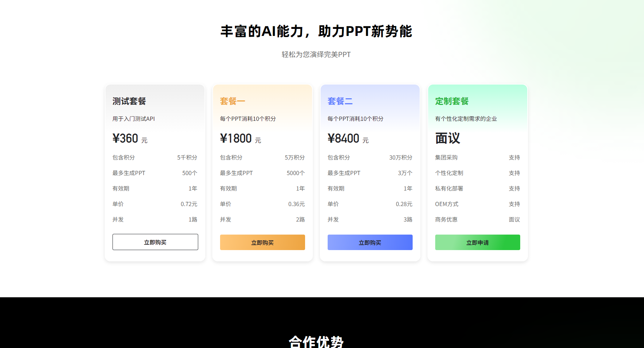
Task: Click the 2路 concurrency value
Action: (300, 219)
